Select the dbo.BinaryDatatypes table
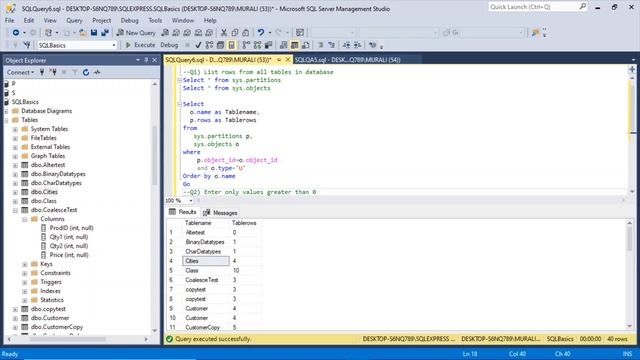The width and height of the screenshot is (640, 360). (58, 174)
